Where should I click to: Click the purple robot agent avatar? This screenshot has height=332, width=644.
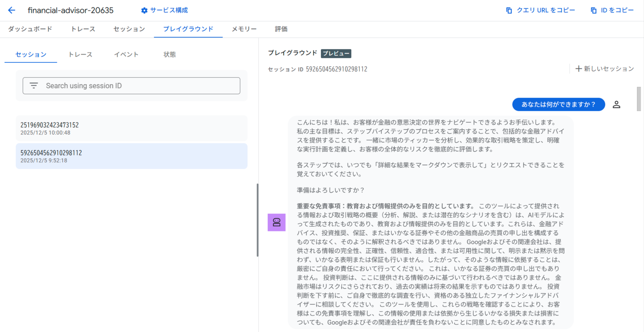coord(277,222)
